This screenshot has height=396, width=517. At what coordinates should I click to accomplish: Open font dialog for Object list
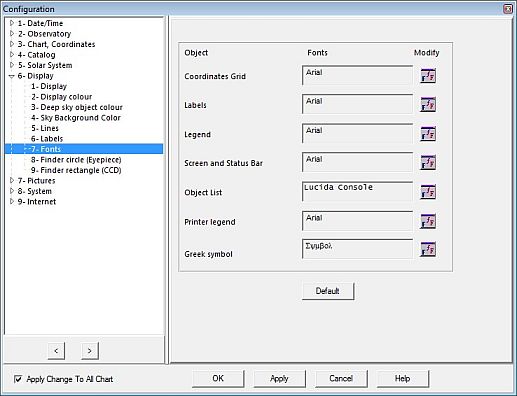(428, 192)
